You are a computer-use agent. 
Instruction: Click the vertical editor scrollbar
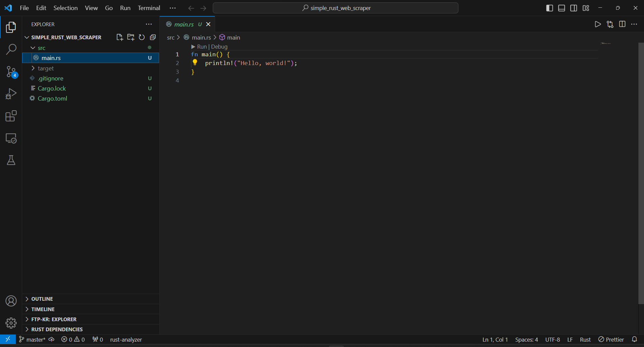point(641,168)
